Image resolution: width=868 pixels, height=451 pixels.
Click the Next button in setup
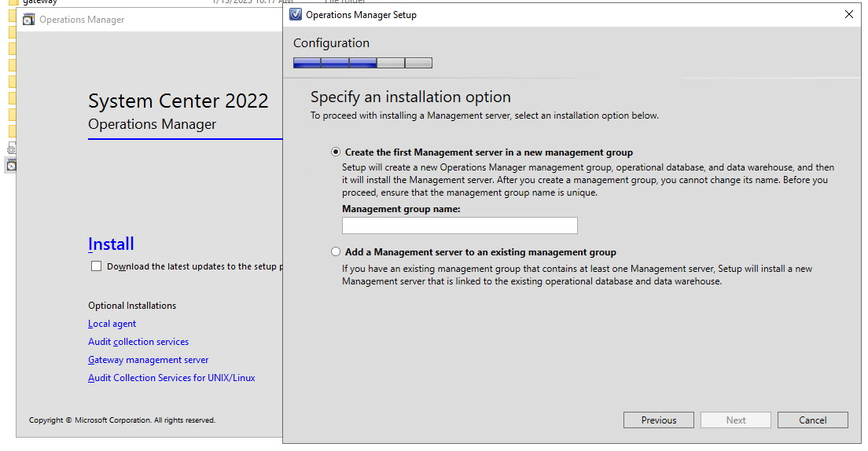pos(736,420)
